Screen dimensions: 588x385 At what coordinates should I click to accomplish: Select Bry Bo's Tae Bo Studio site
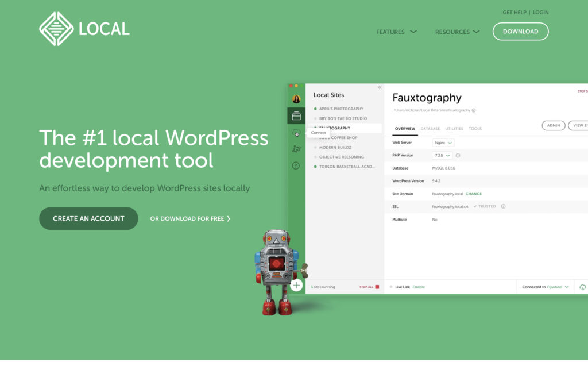pos(344,118)
